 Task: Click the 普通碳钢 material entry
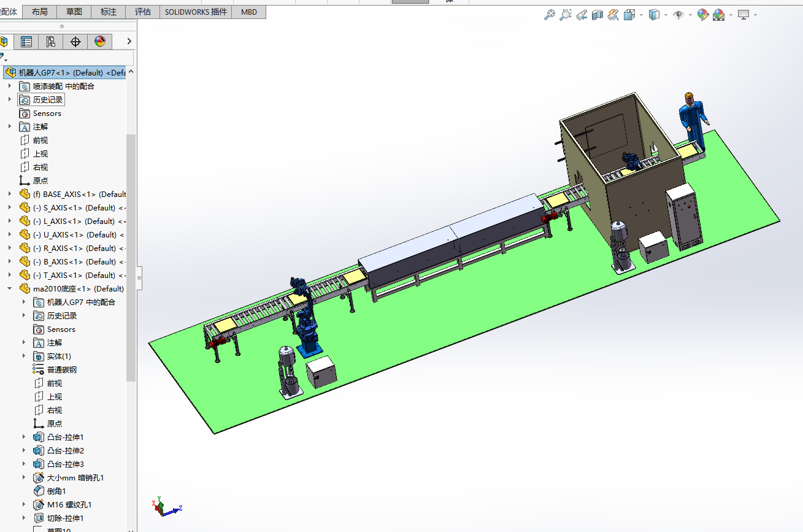(x=55, y=369)
